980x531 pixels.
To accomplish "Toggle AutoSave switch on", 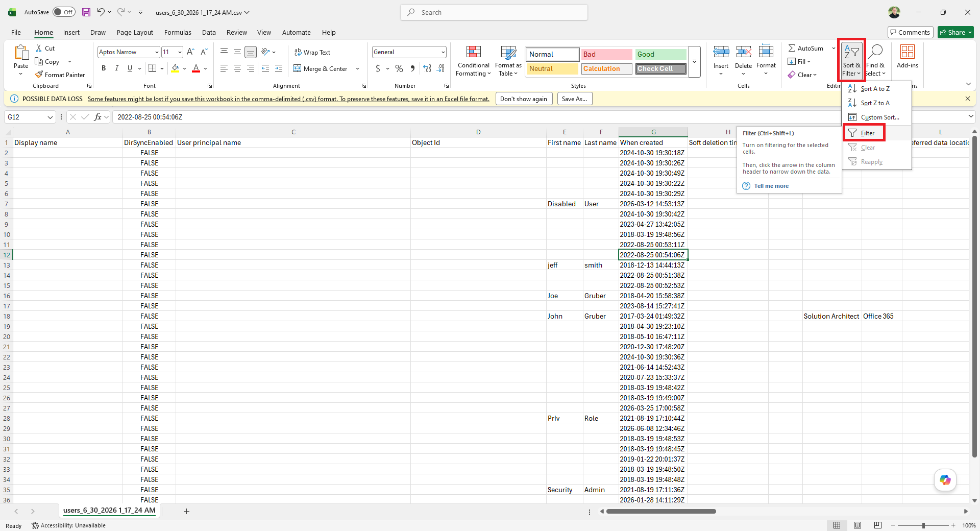I will (x=64, y=12).
